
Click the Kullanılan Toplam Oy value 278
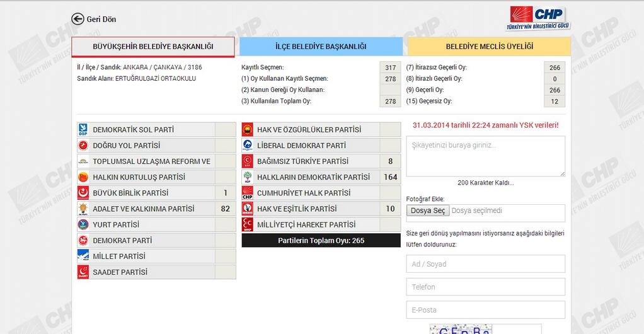click(390, 101)
